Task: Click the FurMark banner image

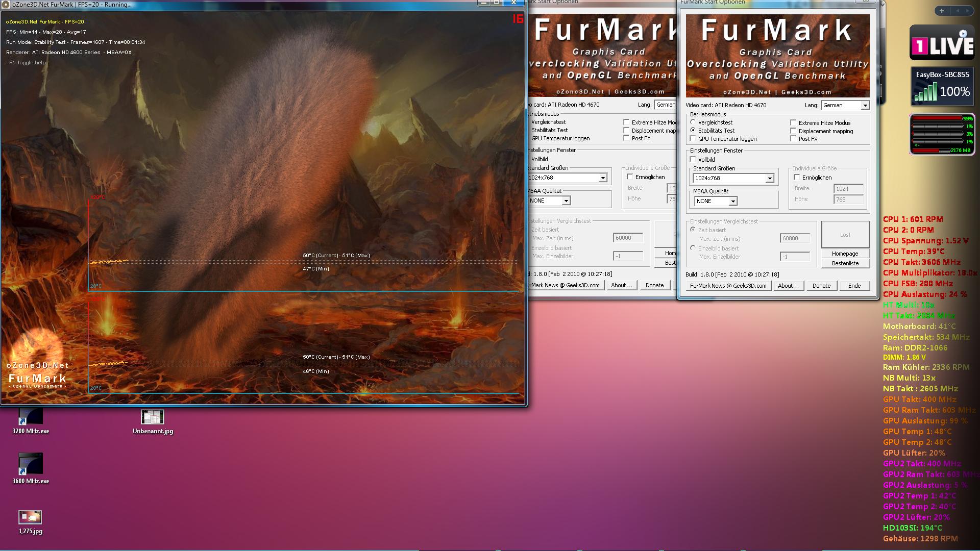Action: (x=777, y=56)
